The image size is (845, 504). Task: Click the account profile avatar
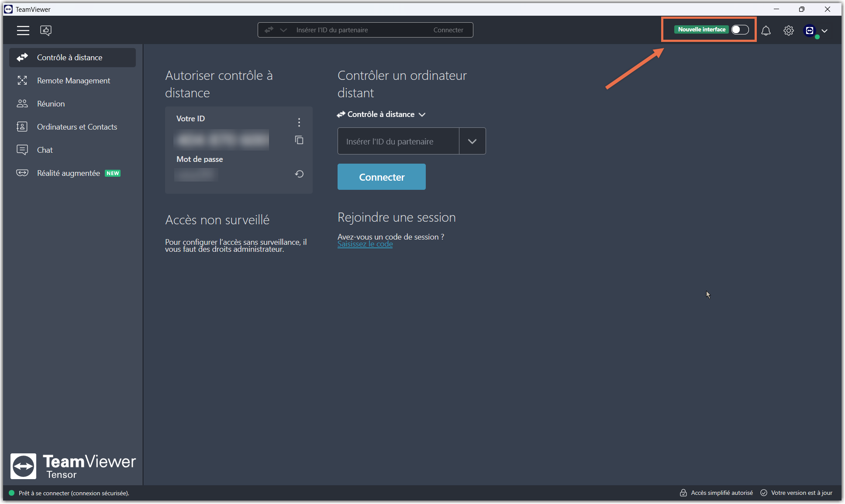(810, 31)
